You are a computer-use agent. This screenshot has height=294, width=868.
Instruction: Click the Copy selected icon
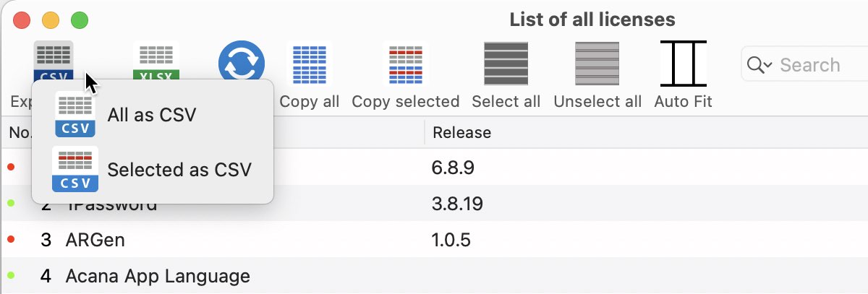(x=406, y=65)
